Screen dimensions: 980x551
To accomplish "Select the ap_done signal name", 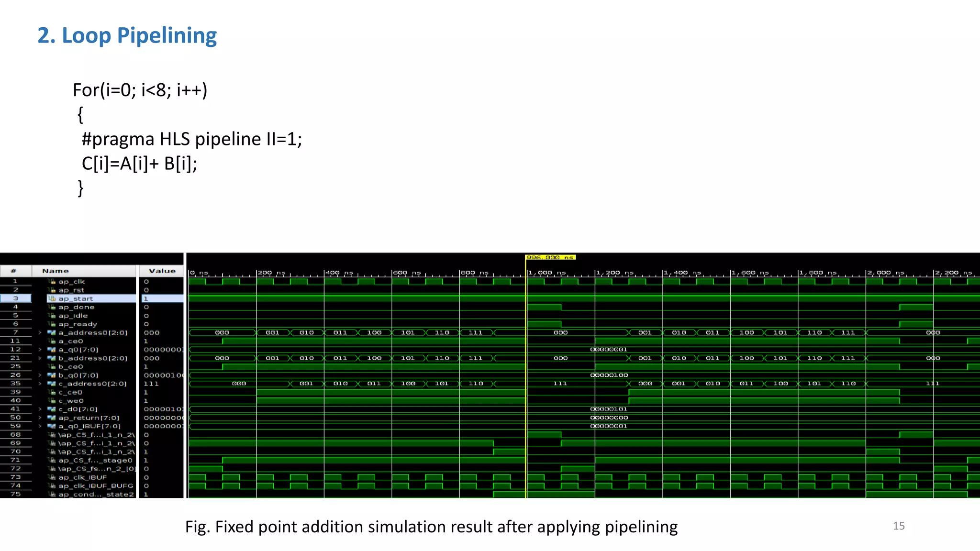I will click(x=77, y=307).
